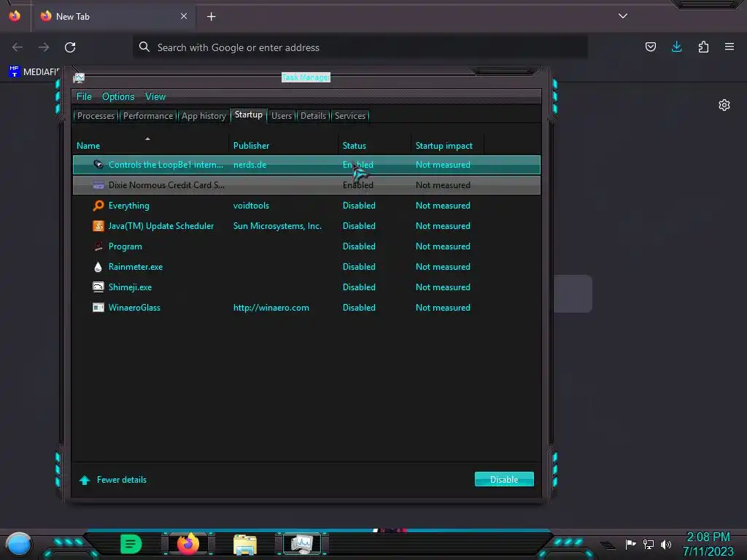Reload the current Firefox page

[70, 47]
